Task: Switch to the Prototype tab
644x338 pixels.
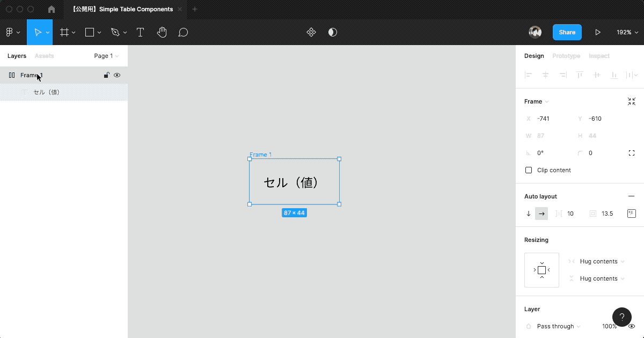Action: click(x=566, y=56)
